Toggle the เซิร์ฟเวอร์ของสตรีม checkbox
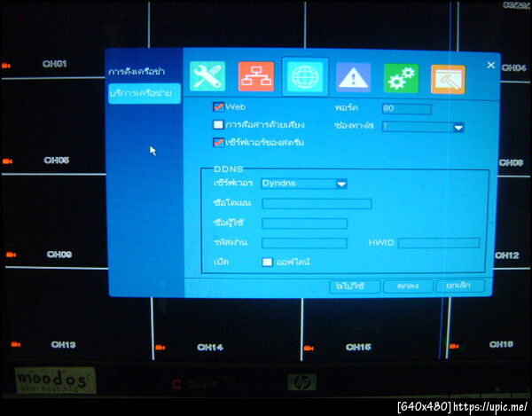This screenshot has width=532, height=416. click(218, 142)
